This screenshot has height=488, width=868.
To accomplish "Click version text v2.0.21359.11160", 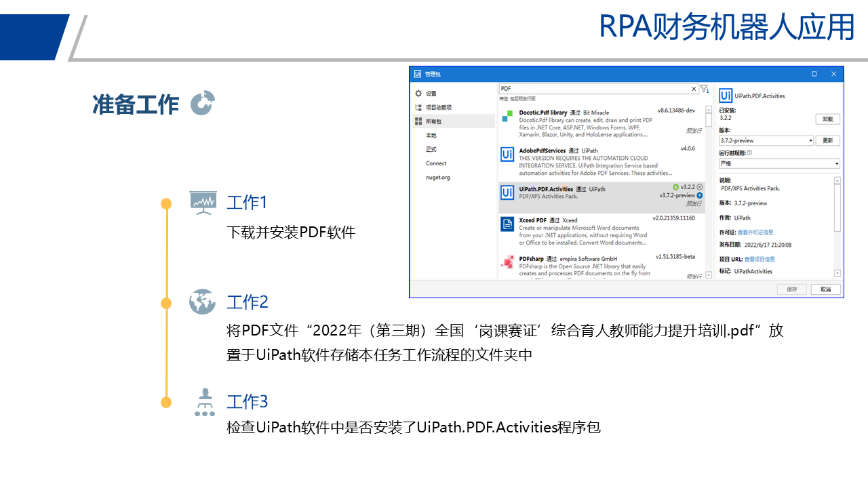I will pyautogui.click(x=674, y=218).
